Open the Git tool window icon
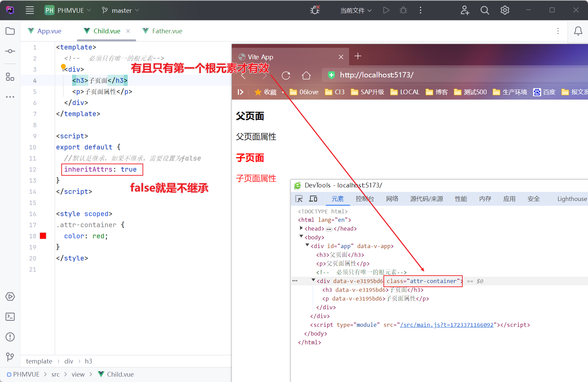The height and width of the screenshot is (382, 588). pyautogui.click(x=10, y=357)
